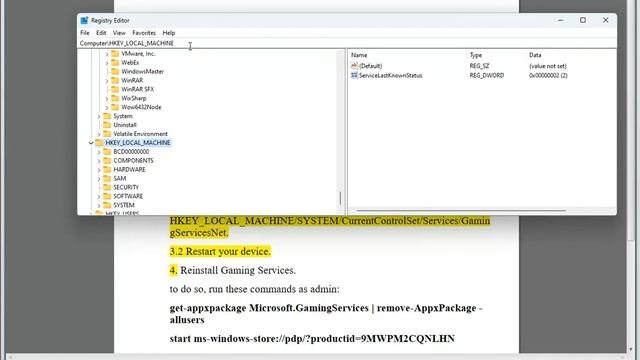Open the File menu
The image size is (640, 360).
[84, 33]
